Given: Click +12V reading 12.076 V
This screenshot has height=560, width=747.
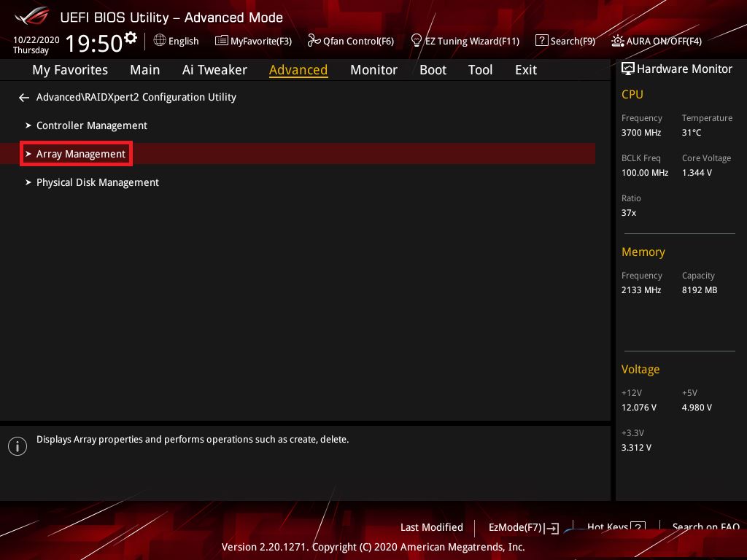Looking at the screenshot, I should (639, 408).
